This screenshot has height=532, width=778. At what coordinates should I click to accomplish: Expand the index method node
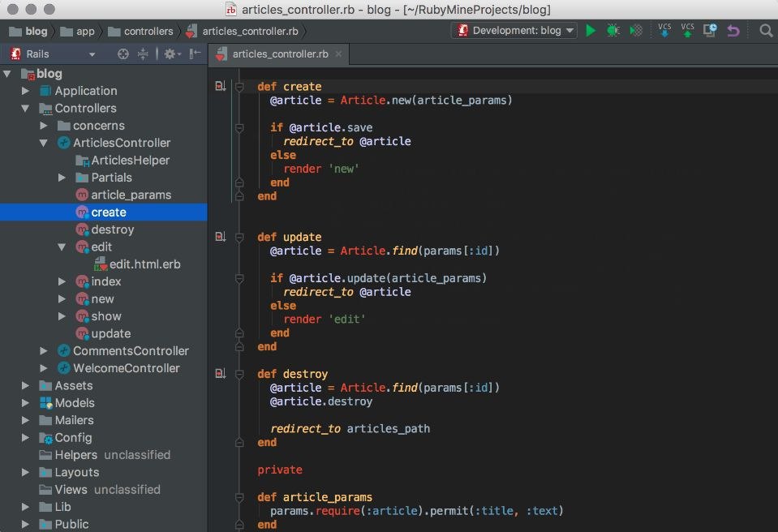(62, 281)
